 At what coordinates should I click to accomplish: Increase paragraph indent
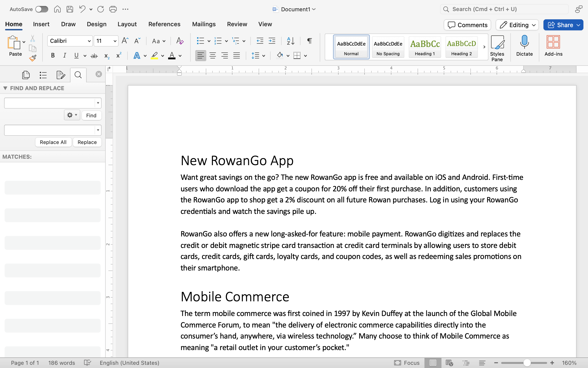[272, 41]
